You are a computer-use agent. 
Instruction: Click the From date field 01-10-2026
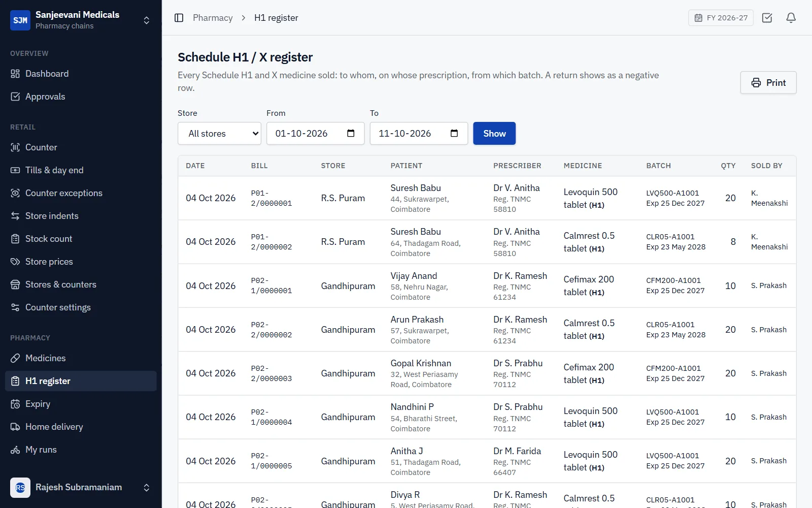click(x=315, y=134)
